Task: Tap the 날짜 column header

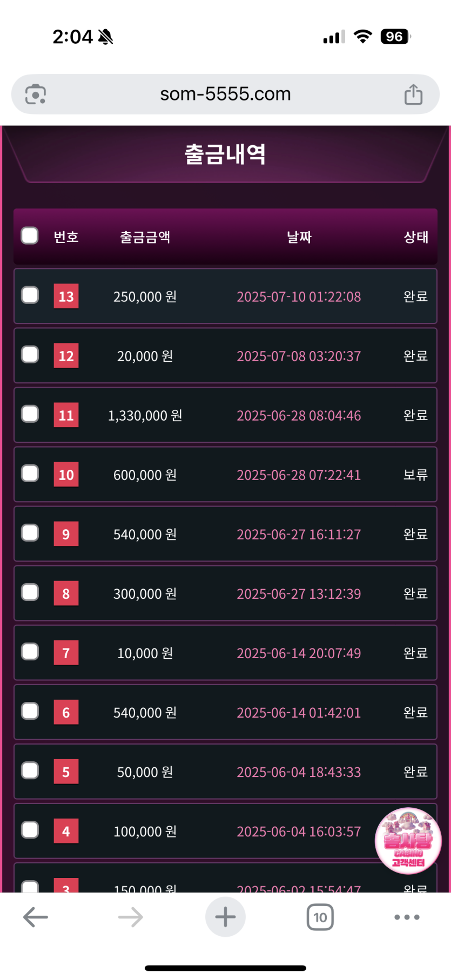Action: pos(299,237)
